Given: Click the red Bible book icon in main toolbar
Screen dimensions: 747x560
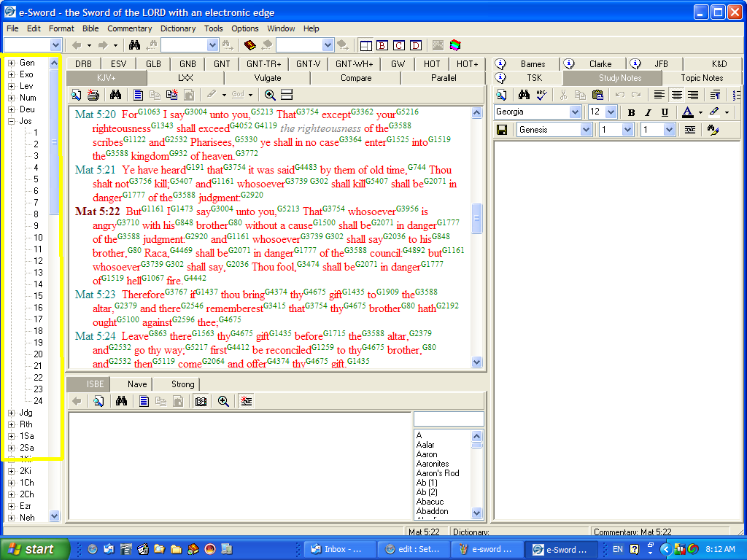Looking at the screenshot, I should 250,45.
